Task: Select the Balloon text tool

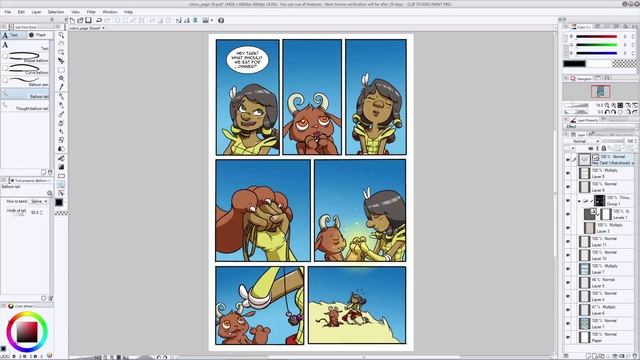Action: coord(61,184)
